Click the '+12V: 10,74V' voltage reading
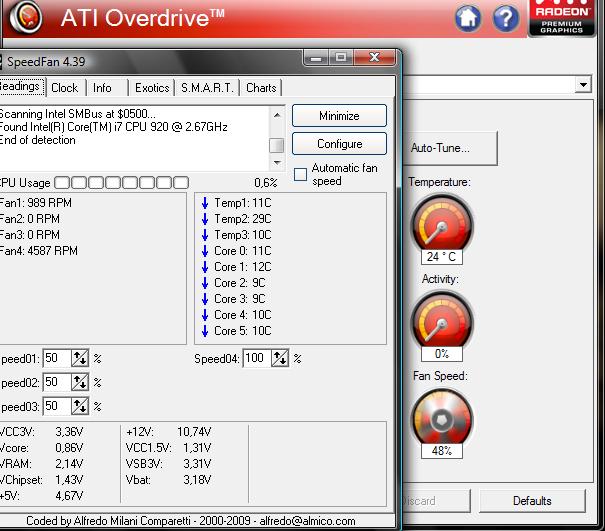This screenshot has height=531, width=605. 169,432
